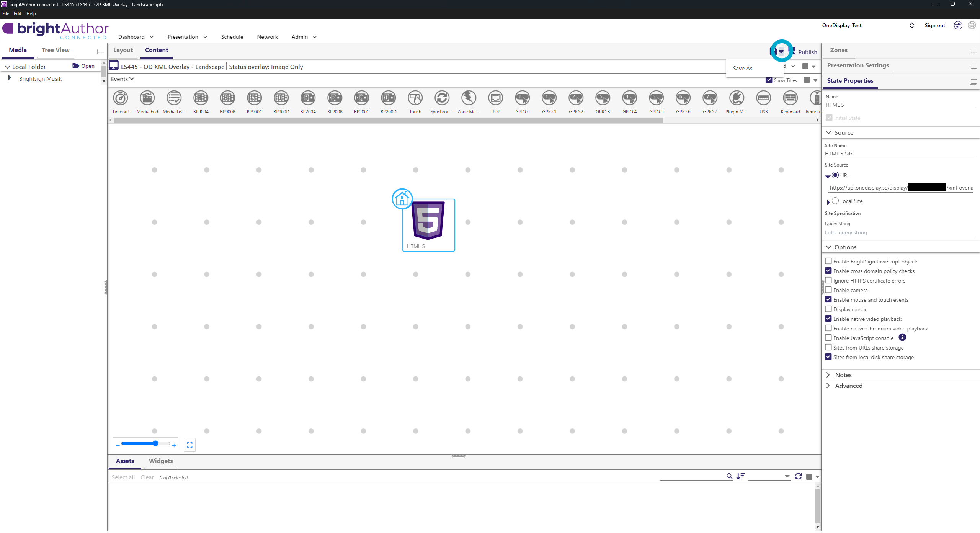Click the USB event icon
Screen dimensions: 980x533
click(x=763, y=98)
